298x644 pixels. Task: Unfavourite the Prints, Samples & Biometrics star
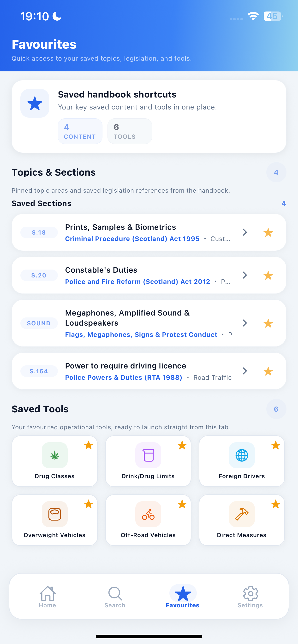[268, 232]
